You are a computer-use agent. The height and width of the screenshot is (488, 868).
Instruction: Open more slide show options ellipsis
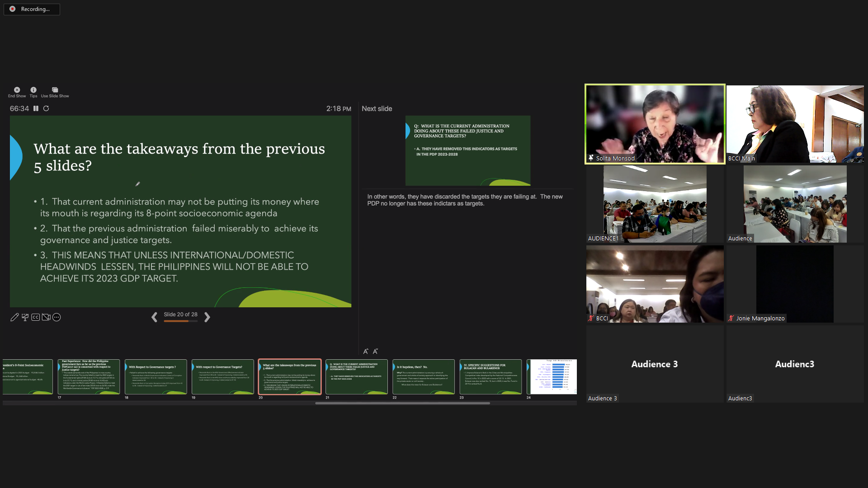click(57, 317)
